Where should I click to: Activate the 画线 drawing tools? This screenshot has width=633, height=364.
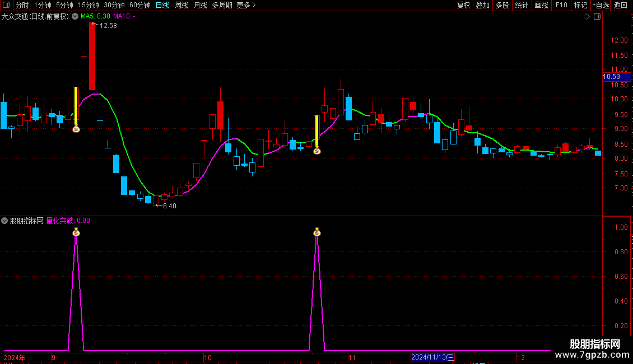[x=541, y=5]
